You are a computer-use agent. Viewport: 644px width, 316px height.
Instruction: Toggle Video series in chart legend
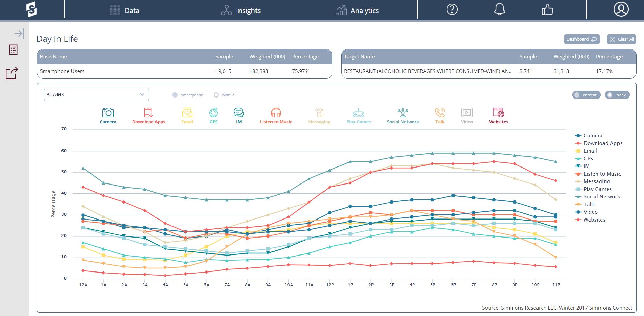coord(586,212)
